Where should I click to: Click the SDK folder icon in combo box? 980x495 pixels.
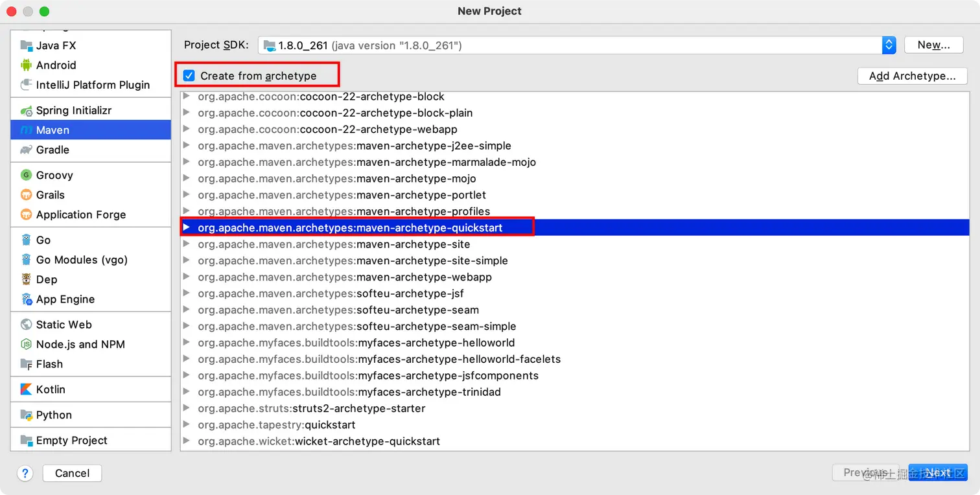(270, 45)
